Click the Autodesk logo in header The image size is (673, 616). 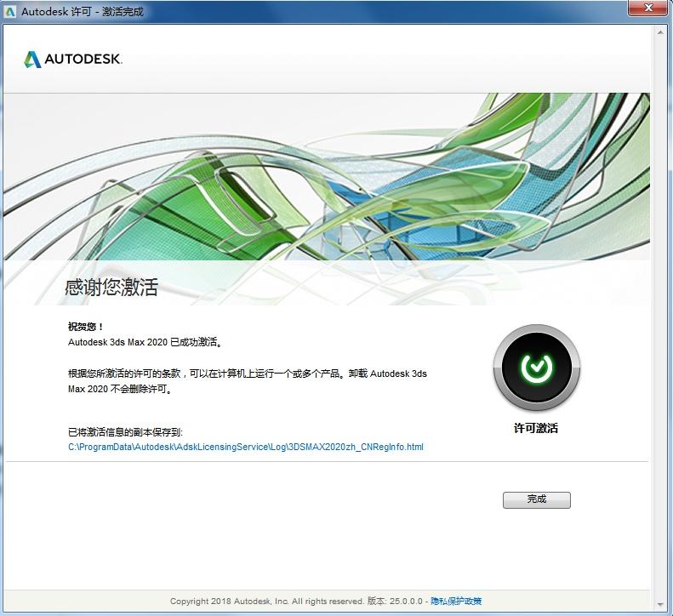point(73,60)
